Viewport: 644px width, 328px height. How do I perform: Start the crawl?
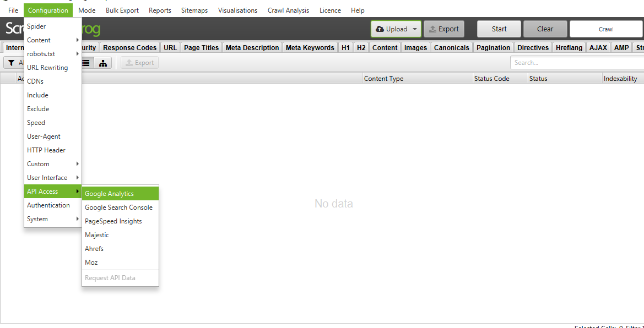click(x=499, y=29)
